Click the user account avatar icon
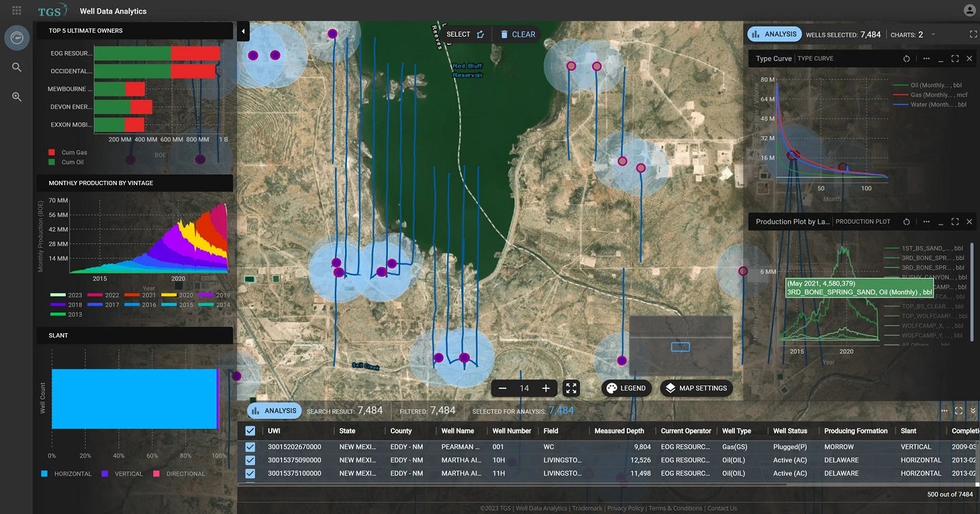Image resolution: width=980 pixels, height=514 pixels. point(969,10)
